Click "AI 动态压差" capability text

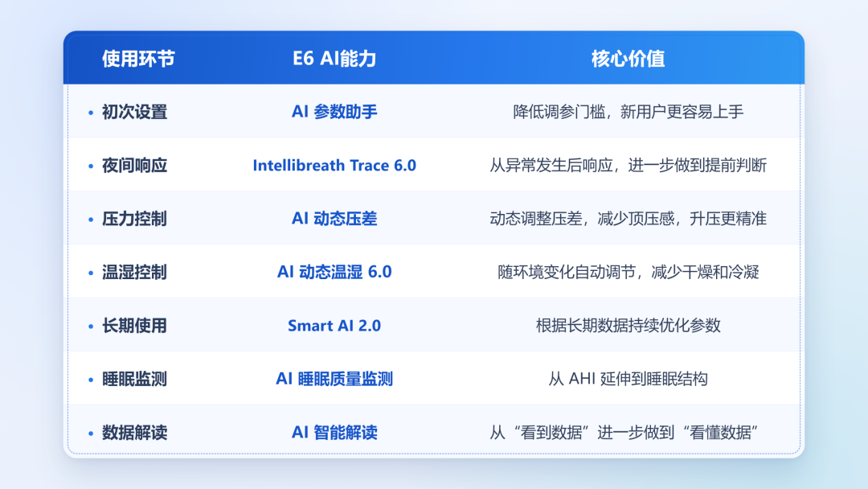(x=334, y=219)
